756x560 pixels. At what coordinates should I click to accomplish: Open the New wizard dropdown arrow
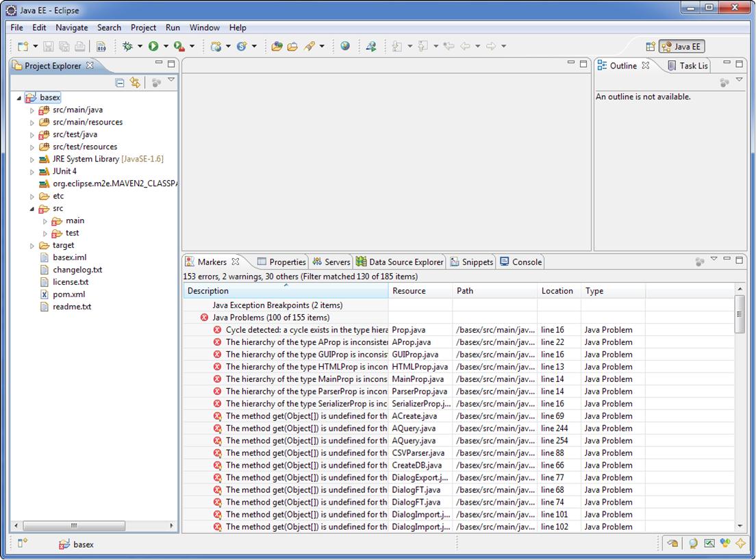click(x=35, y=47)
